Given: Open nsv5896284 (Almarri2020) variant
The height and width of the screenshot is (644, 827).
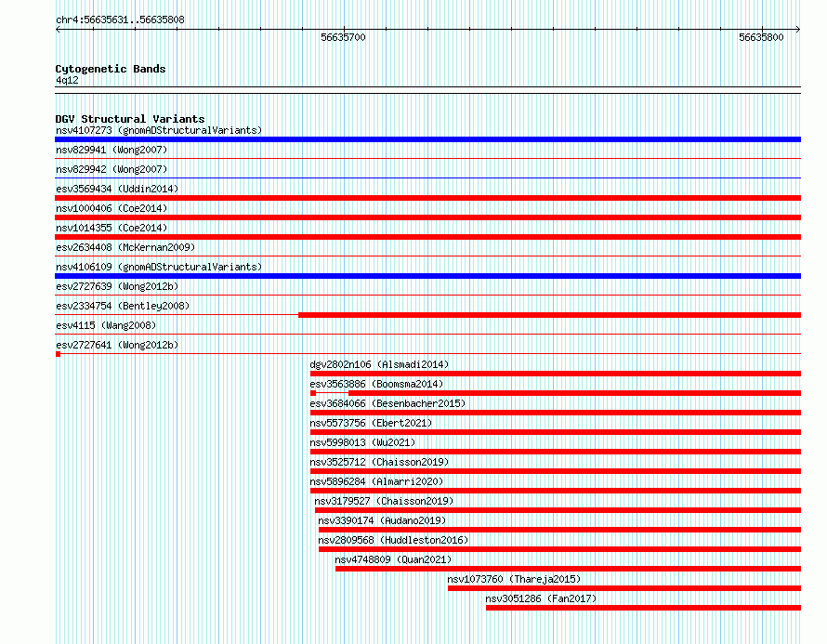Looking at the screenshot, I should coord(376,481).
